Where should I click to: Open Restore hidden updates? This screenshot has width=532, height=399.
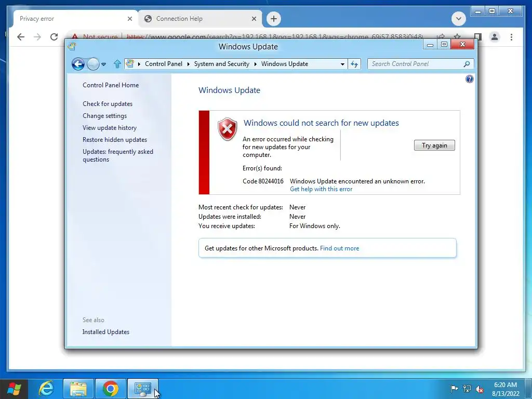[115, 139]
